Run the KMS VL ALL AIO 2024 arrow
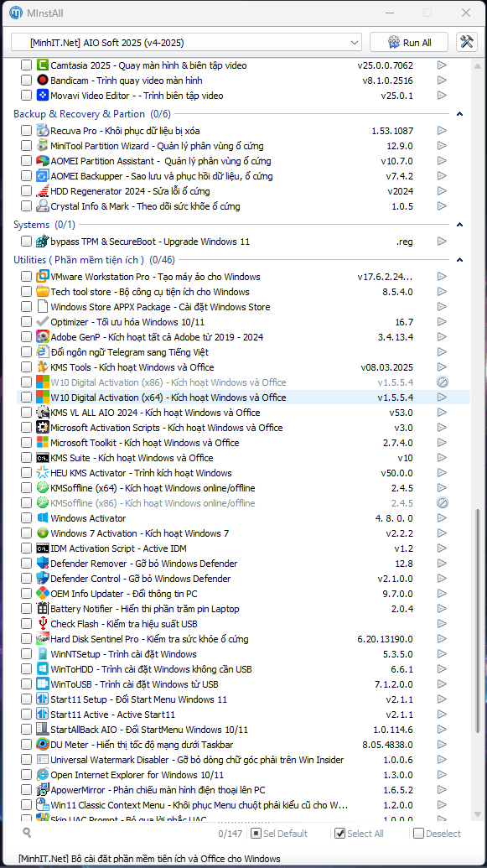The image size is (487, 868). pos(442,413)
